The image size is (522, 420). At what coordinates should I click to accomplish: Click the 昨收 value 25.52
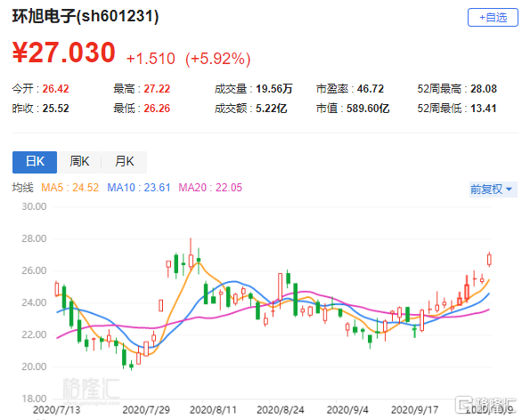click(55, 109)
